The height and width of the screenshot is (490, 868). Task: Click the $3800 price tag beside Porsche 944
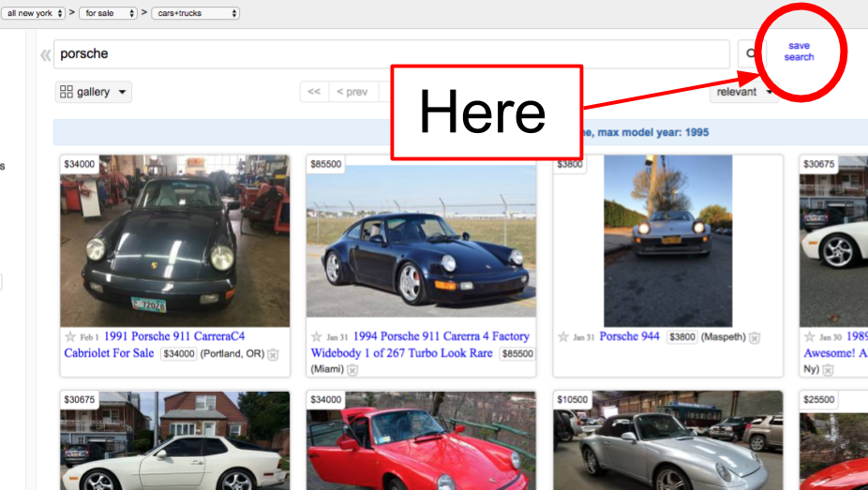[681, 336]
